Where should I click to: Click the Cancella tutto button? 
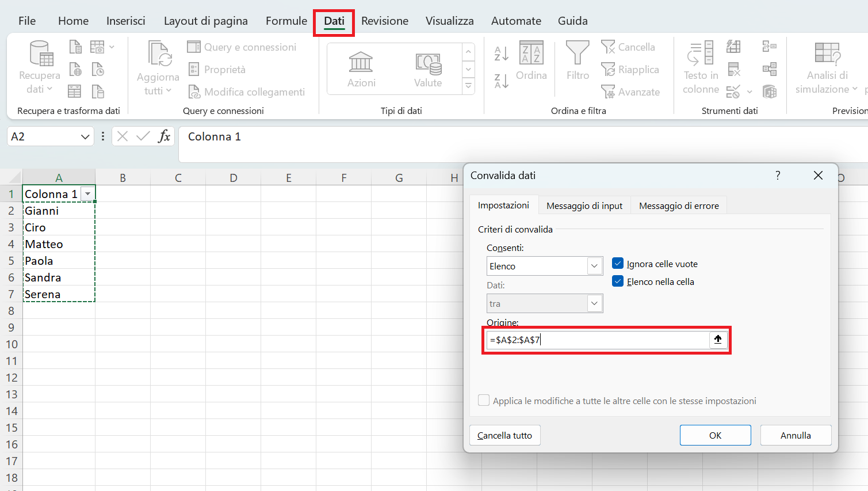pyautogui.click(x=505, y=435)
